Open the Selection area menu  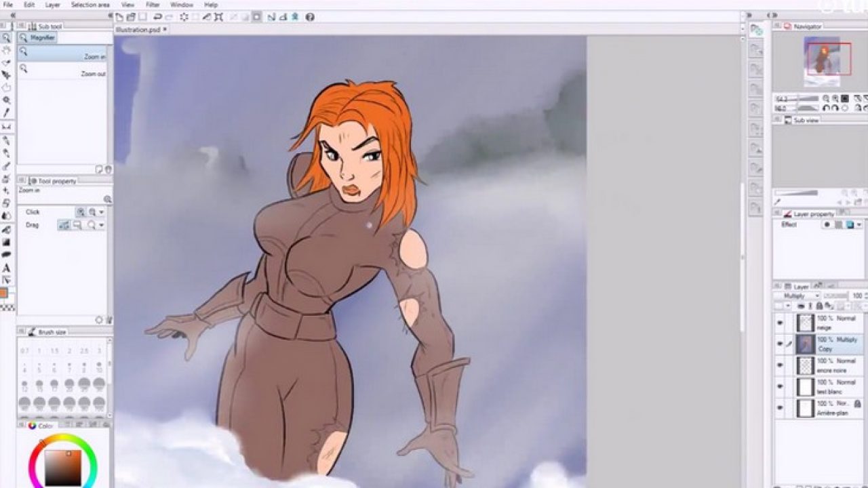point(90,5)
